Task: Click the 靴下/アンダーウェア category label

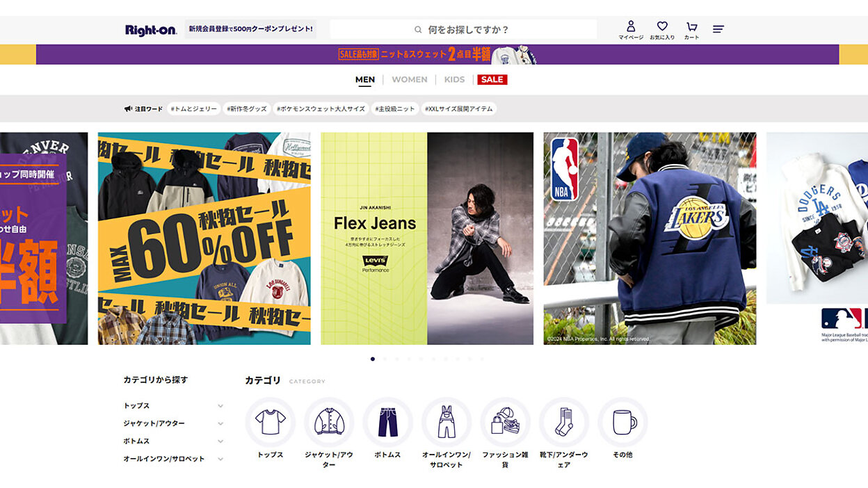Action: [x=564, y=459]
